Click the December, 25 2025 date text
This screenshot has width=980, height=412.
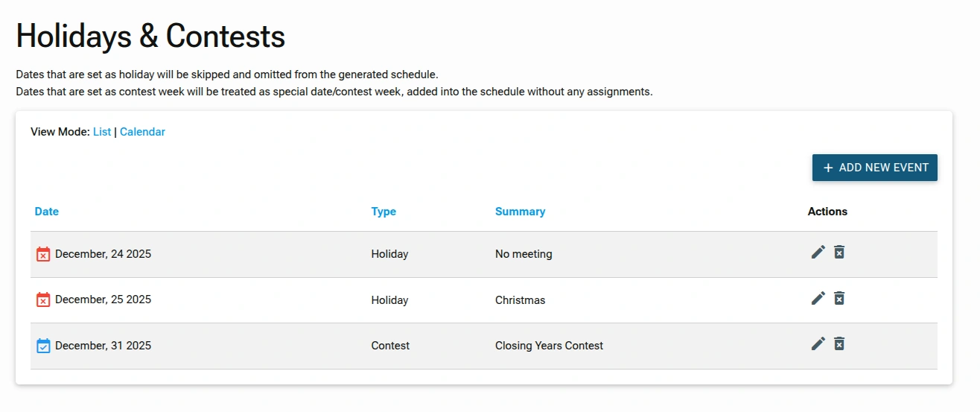tap(103, 300)
